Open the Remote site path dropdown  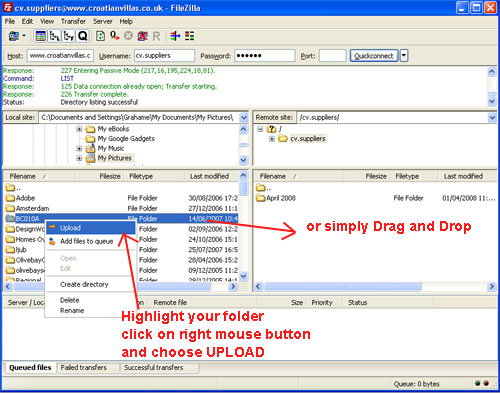click(492, 118)
